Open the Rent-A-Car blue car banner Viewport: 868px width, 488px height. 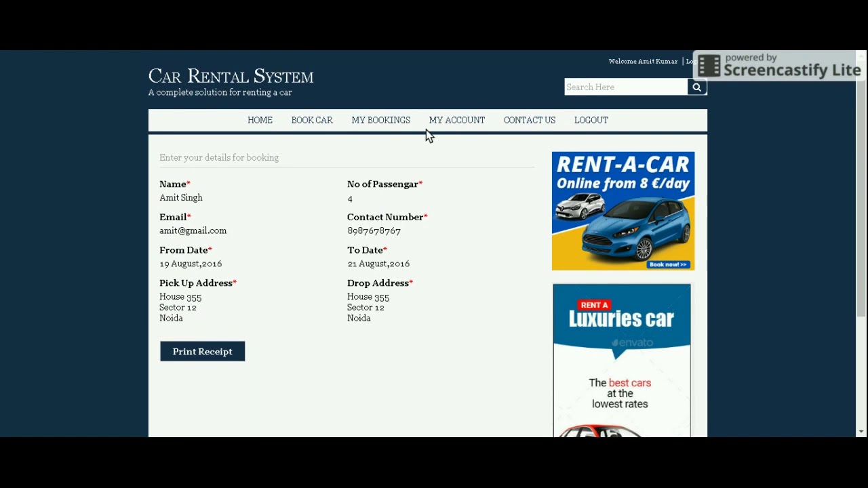[x=623, y=211]
